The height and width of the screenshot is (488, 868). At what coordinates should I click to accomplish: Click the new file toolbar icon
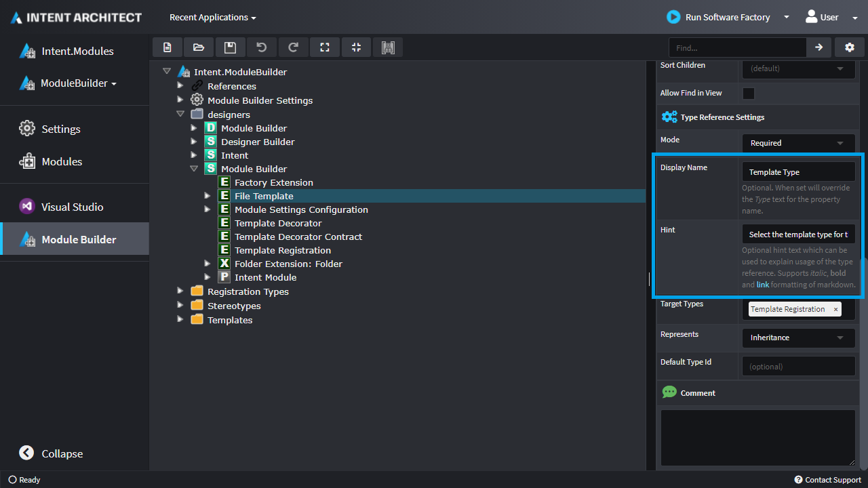point(167,47)
